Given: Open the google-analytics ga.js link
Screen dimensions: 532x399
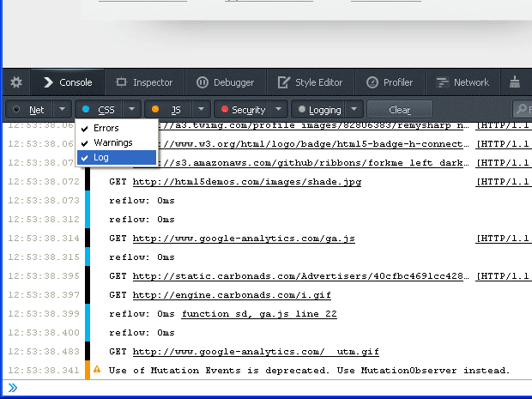Looking at the screenshot, I should click(x=244, y=239).
